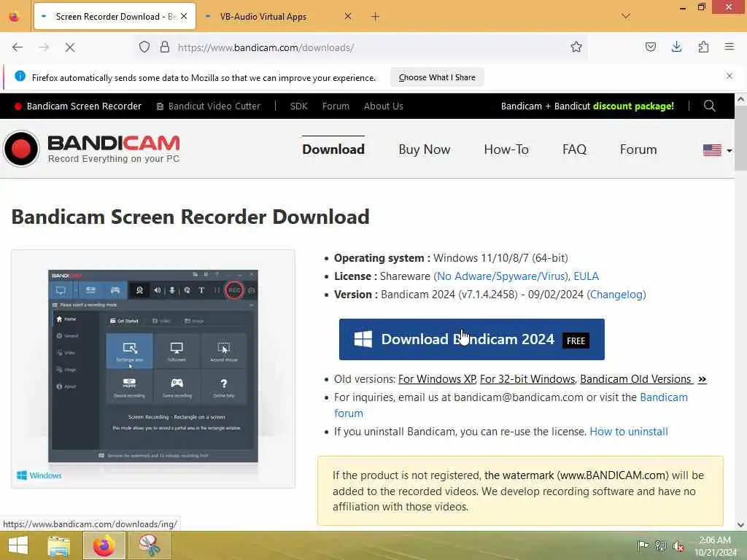
Task: Click the network tray icon
Action: click(660, 545)
